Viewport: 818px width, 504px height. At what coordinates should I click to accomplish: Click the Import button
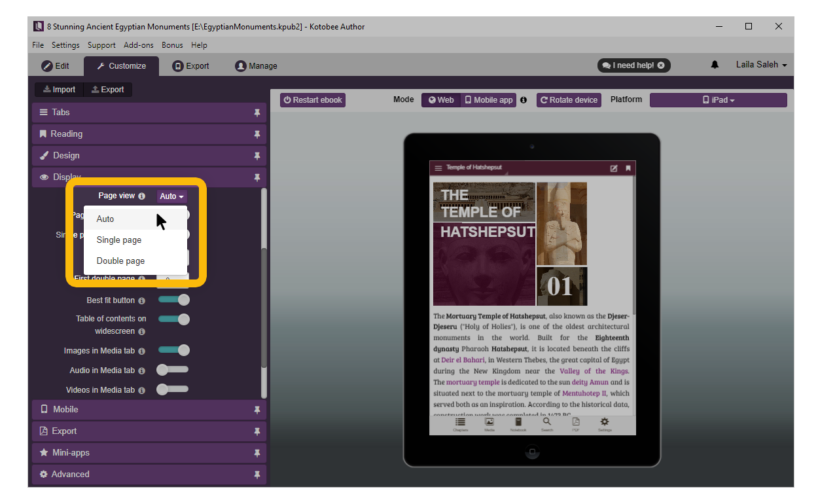(60, 90)
